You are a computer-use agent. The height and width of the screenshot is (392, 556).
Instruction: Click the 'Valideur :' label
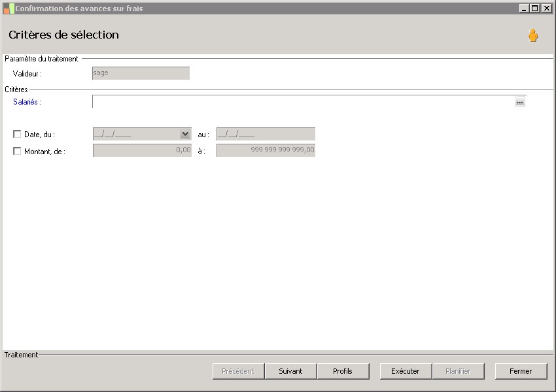[27, 74]
